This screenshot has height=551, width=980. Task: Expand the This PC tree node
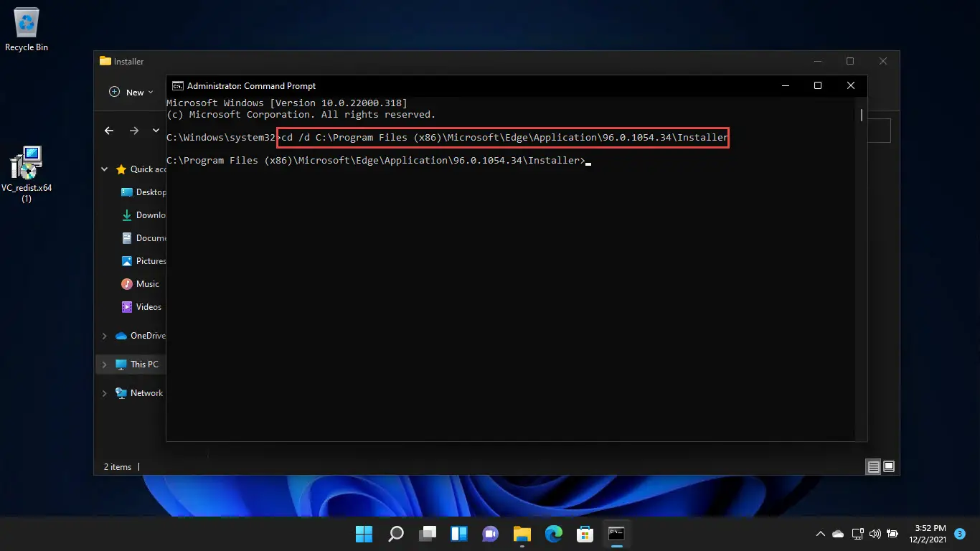point(105,364)
